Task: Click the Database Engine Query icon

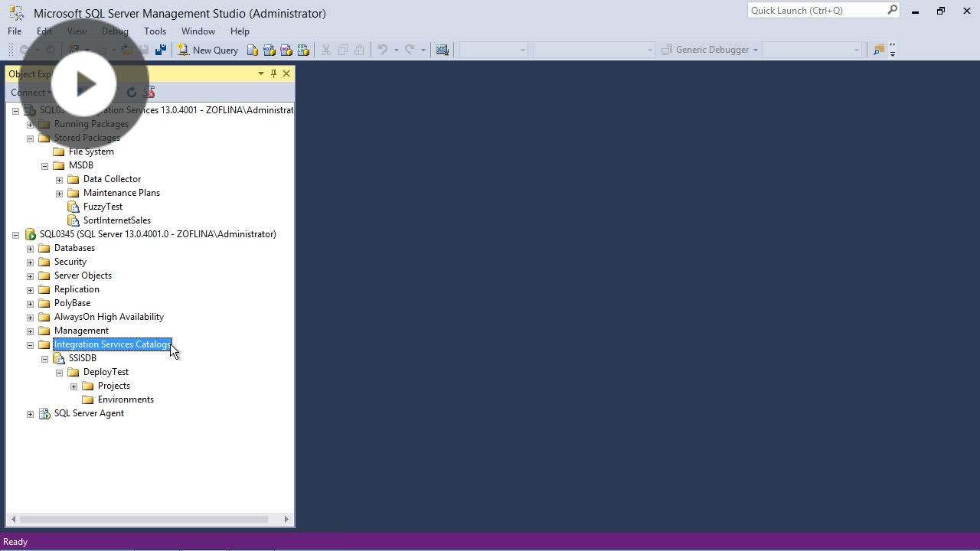Action: coord(253,50)
